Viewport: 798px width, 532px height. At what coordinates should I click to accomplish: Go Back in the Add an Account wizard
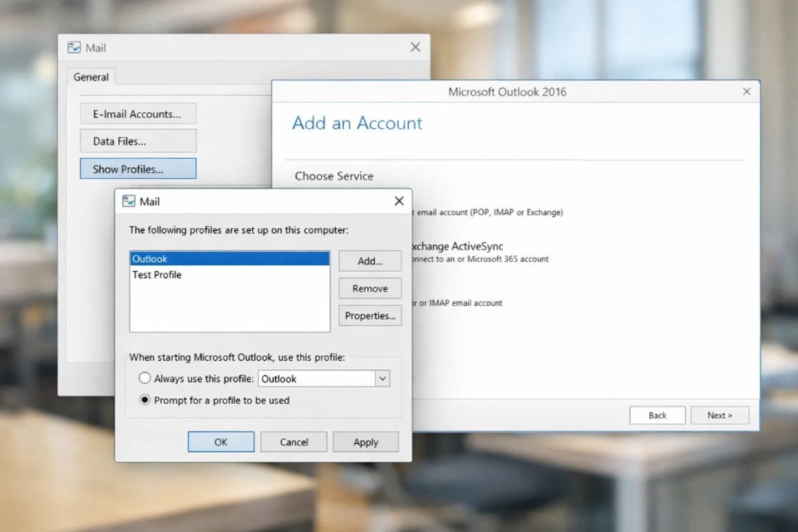coord(657,415)
